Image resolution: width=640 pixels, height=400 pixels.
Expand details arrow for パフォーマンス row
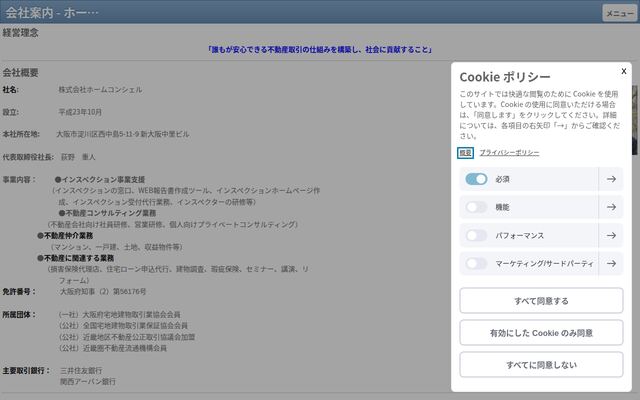point(611,236)
